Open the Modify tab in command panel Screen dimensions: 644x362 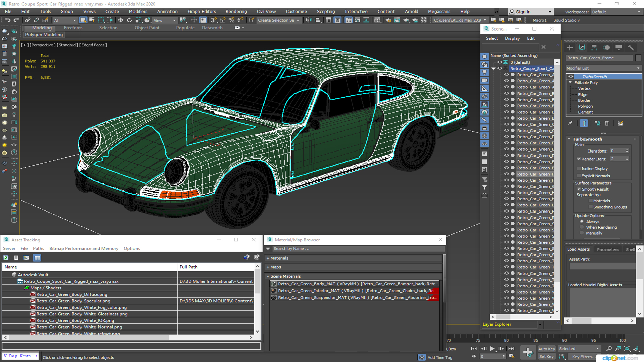coord(582,48)
